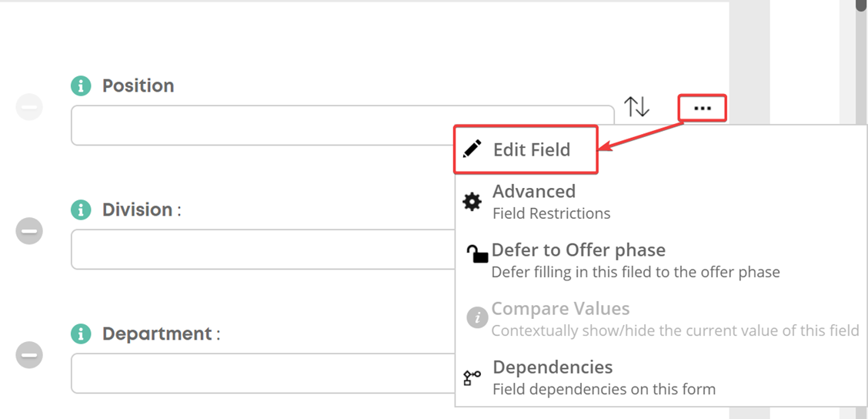Viewport: 868px width, 419px height.
Task: Click the info icon beside Position
Action: (x=81, y=86)
